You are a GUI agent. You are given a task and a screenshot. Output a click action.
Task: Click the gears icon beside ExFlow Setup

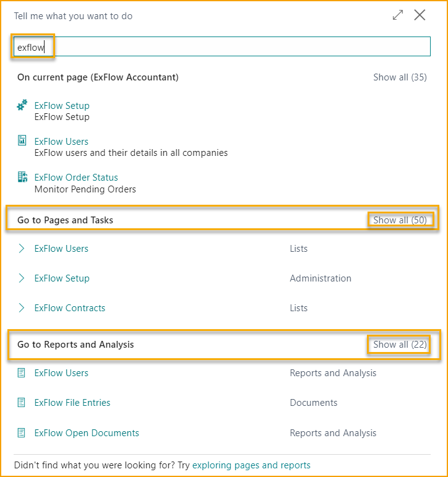(x=22, y=105)
